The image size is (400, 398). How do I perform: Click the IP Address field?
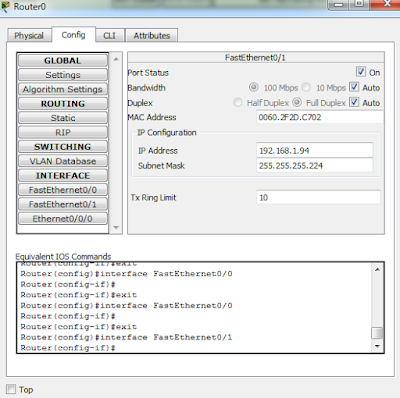click(x=315, y=150)
